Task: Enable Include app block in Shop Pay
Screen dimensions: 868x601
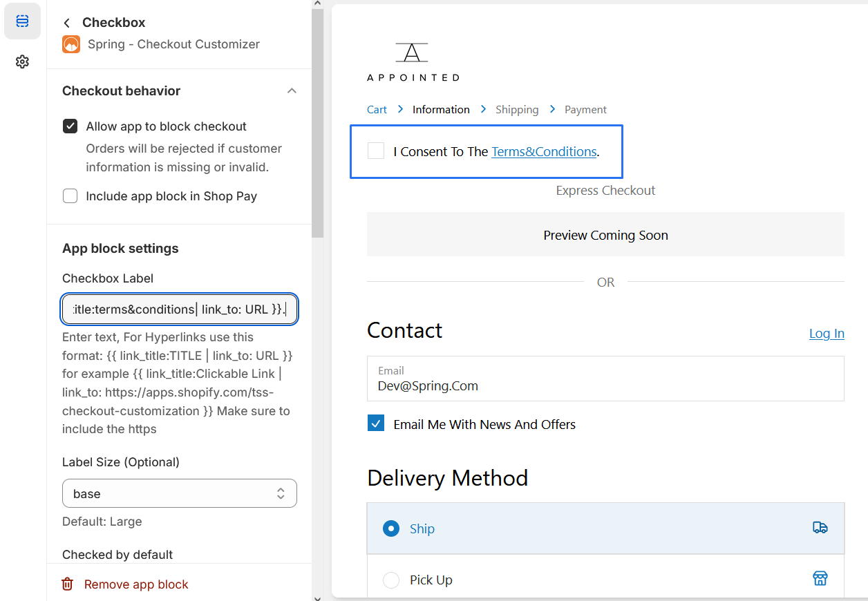Action: click(x=70, y=196)
